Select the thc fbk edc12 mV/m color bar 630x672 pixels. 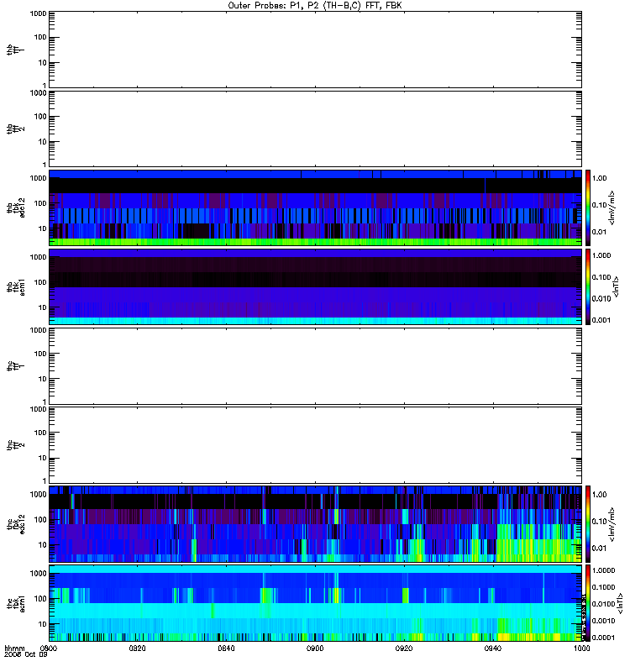tap(588, 523)
